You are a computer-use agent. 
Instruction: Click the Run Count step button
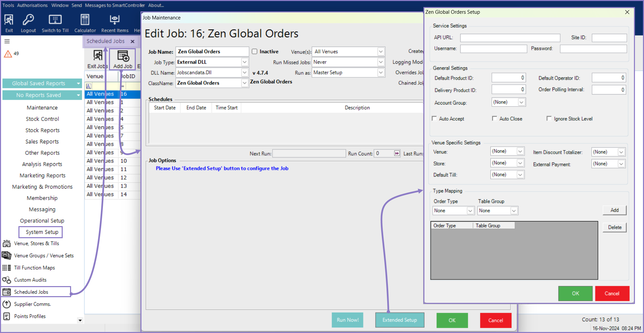[397, 153]
